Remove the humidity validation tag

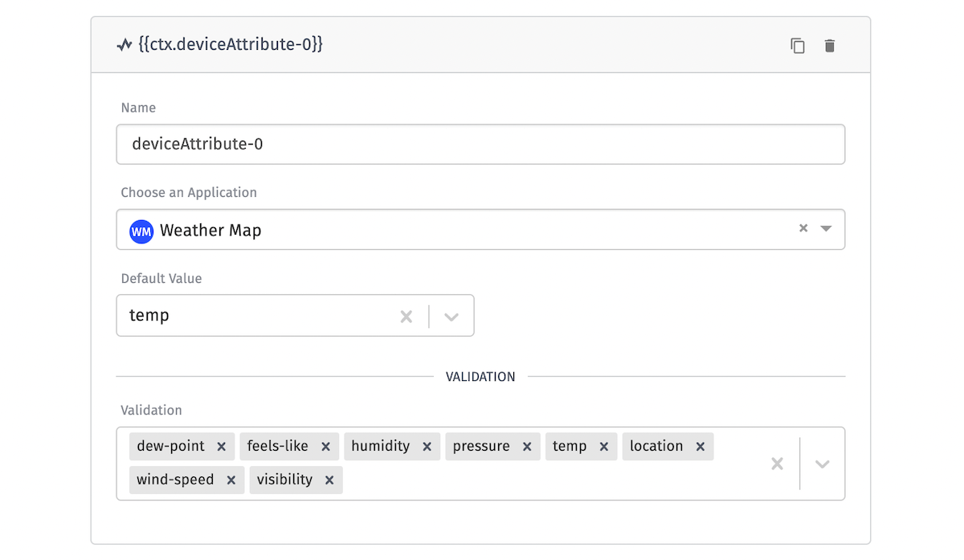tap(427, 447)
